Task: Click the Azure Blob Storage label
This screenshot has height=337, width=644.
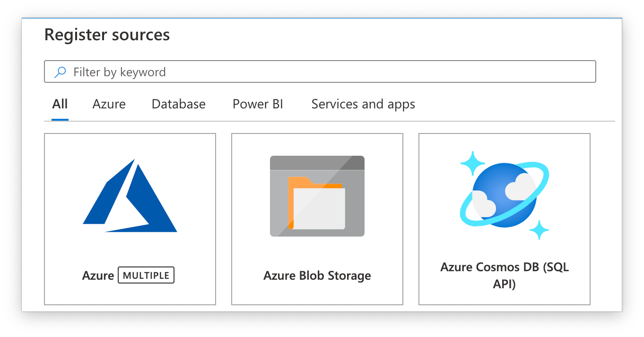Action: (317, 275)
